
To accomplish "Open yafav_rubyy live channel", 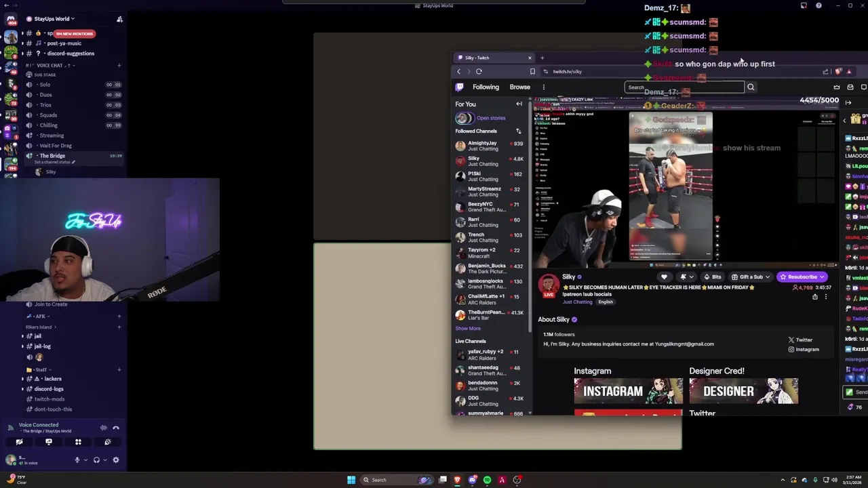I will (491, 354).
